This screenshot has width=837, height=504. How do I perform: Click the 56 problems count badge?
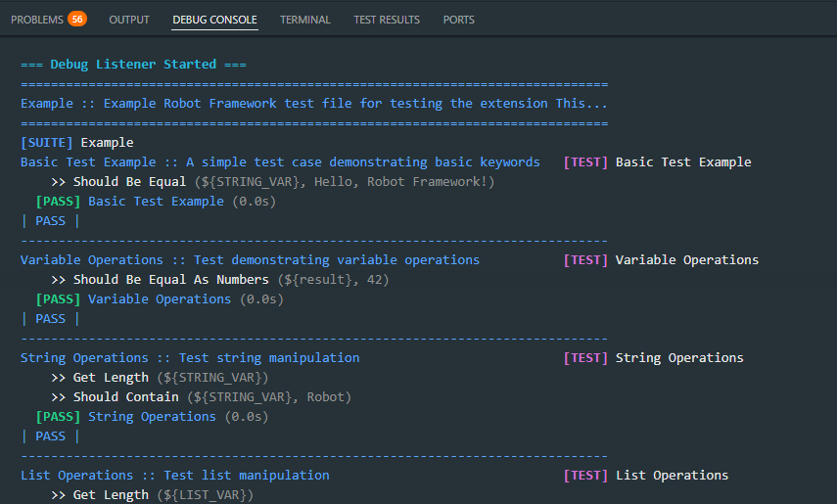pyautogui.click(x=77, y=20)
